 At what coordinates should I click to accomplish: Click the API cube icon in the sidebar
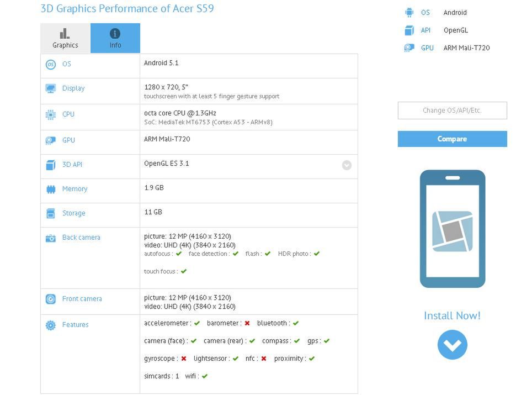(409, 30)
